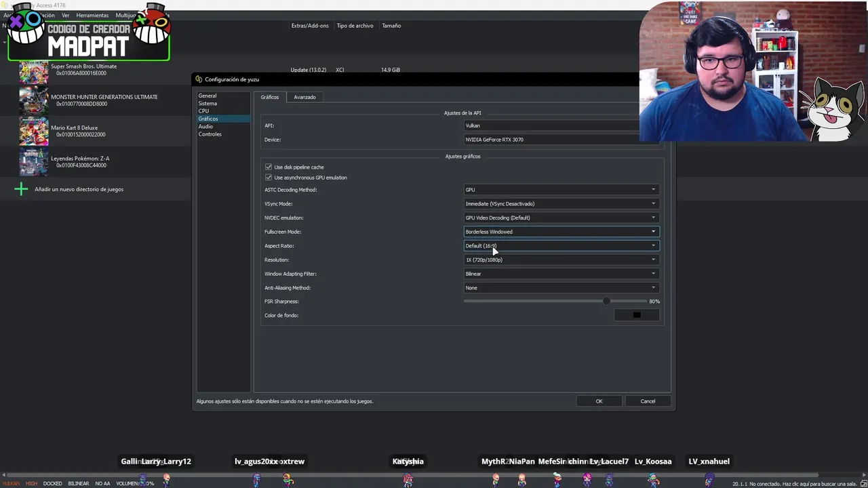Viewport: 868px width, 488px height.
Task: Click the 'Mario Kart 8 Deluxe' title text
Action: (x=75, y=127)
